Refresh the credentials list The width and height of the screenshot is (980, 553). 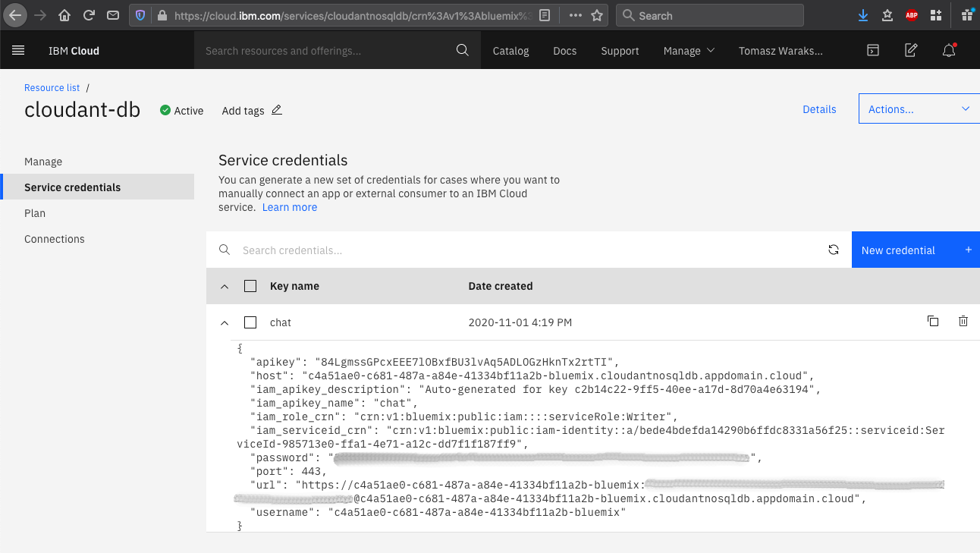pyautogui.click(x=834, y=250)
